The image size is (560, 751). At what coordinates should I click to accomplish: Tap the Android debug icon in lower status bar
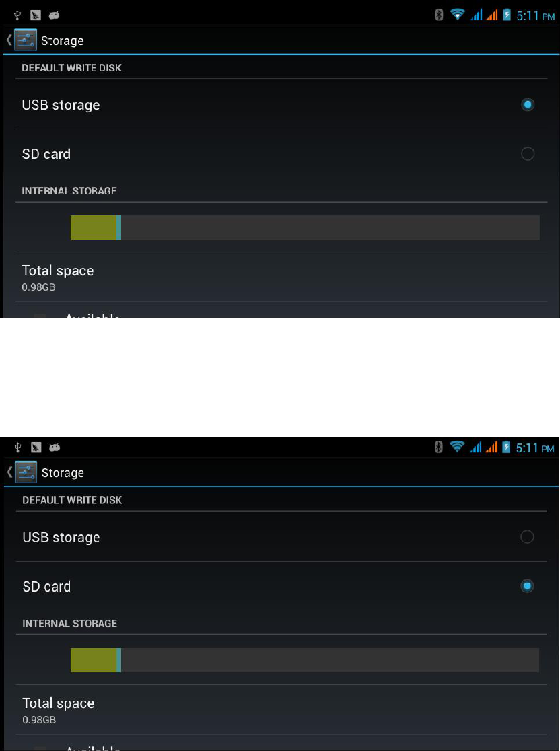(55, 448)
